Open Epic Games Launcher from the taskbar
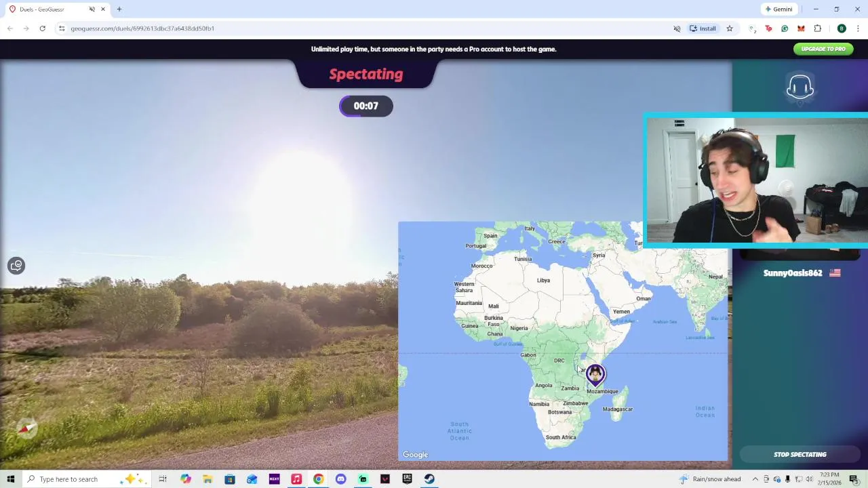Screen dimensions: 868x488 (407, 479)
